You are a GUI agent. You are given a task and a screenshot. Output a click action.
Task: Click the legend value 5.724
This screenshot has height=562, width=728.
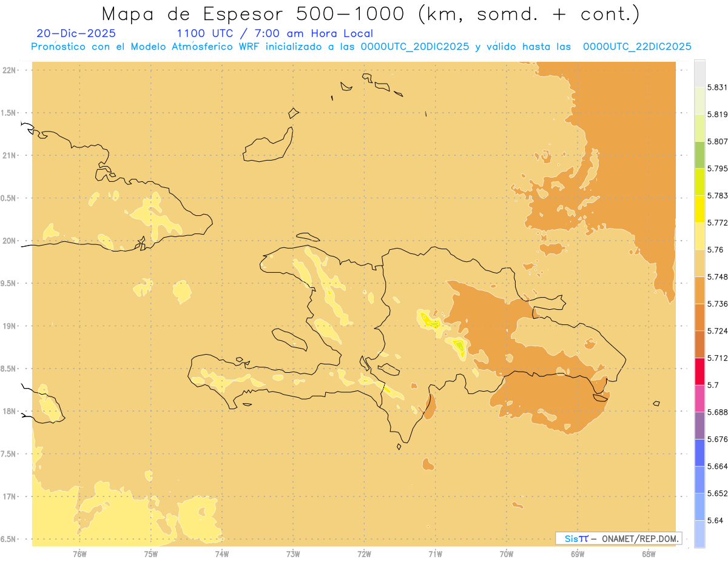pos(717,331)
